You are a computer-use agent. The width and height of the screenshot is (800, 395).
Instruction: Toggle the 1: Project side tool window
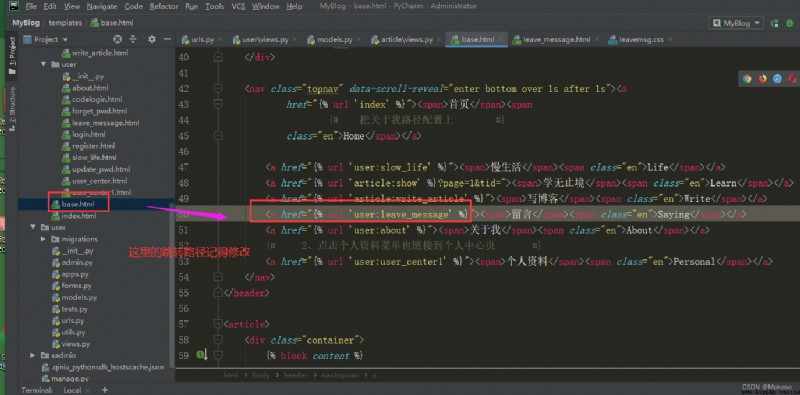click(x=12, y=53)
